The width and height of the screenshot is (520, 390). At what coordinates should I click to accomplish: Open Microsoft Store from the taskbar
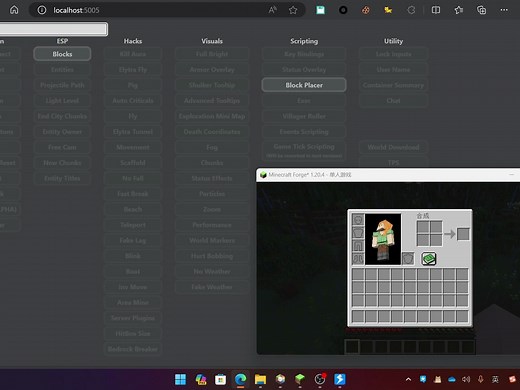click(220, 379)
